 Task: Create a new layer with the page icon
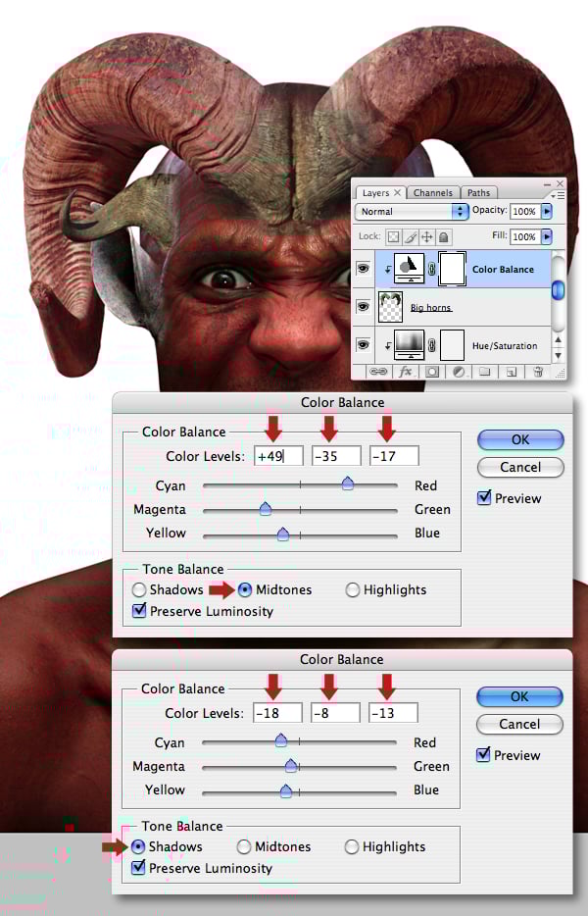point(511,372)
